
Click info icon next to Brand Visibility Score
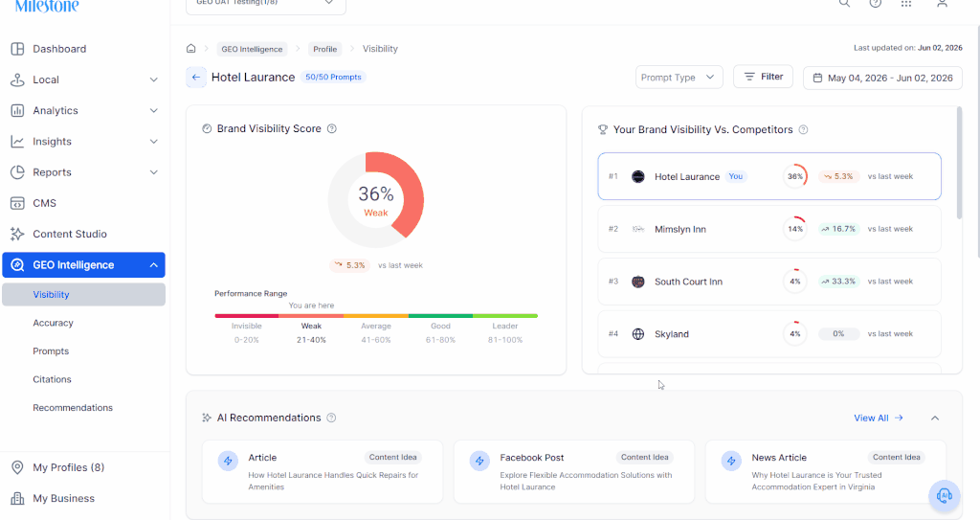(x=332, y=128)
